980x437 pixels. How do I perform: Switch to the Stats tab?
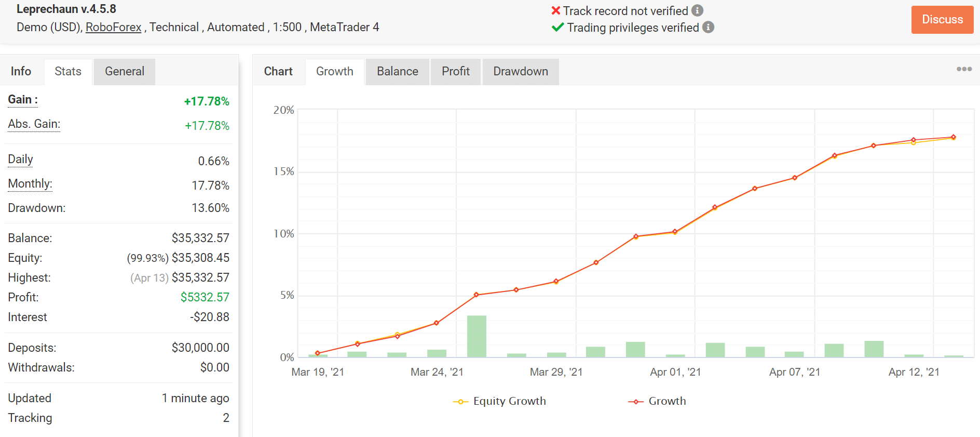[x=68, y=71]
